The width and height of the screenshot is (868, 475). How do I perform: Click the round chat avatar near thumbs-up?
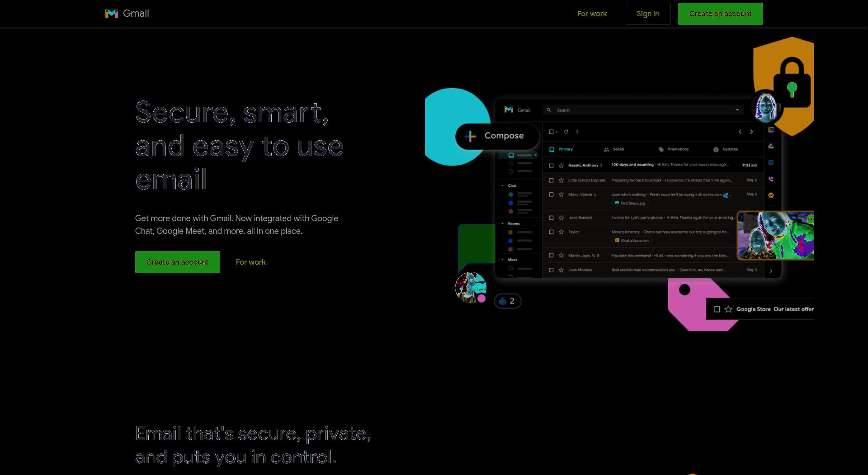point(470,287)
